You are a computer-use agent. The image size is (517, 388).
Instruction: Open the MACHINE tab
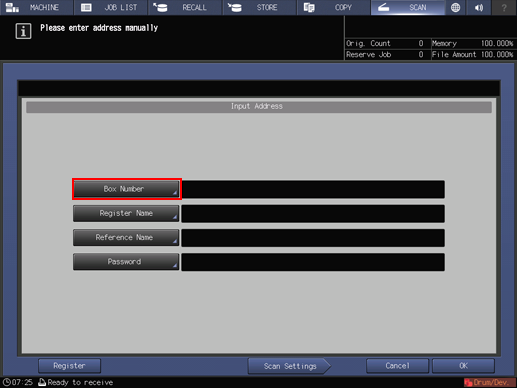pos(36,7)
